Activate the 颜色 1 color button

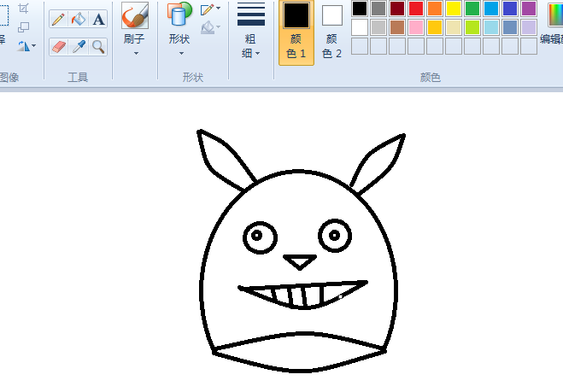(x=296, y=32)
